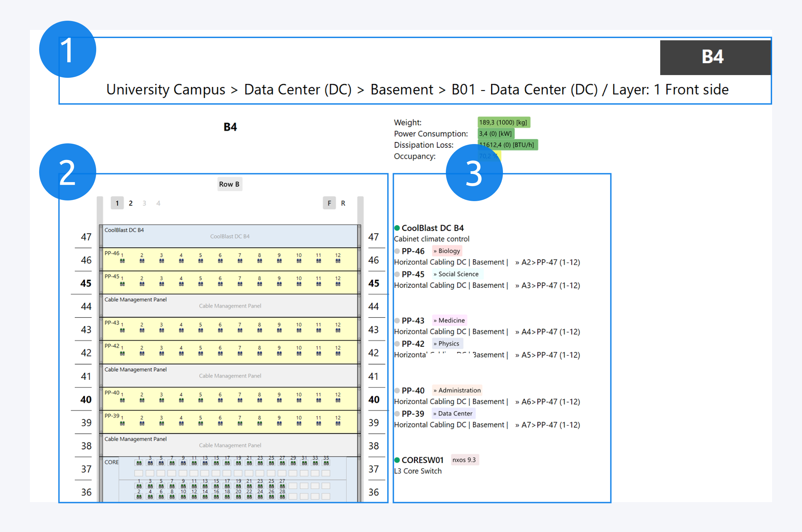Select port 3 icon on PP-39
The height and width of the screenshot is (532, 802).
[x=161, y=423]
